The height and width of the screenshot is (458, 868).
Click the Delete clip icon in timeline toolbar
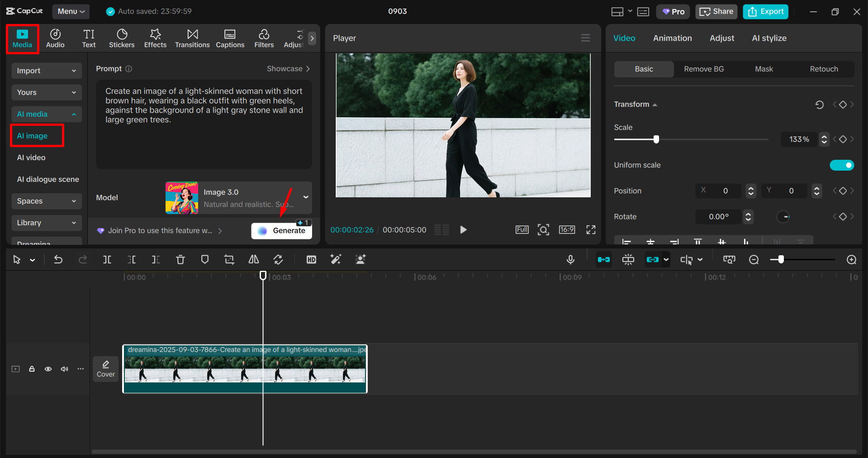pyautogui.click(x=180, y=259)
